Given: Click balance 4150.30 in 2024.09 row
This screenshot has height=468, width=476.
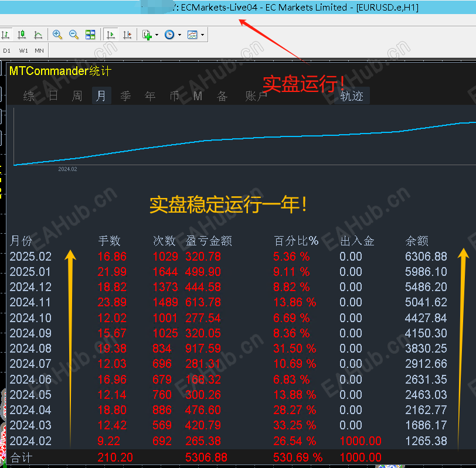Looking at the screenshot, I should [426, 333].
